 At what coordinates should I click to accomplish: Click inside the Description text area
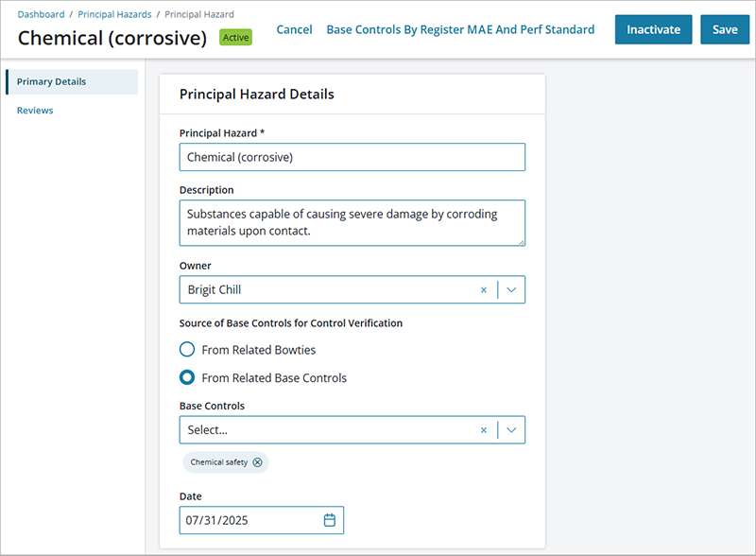[352, 223]
